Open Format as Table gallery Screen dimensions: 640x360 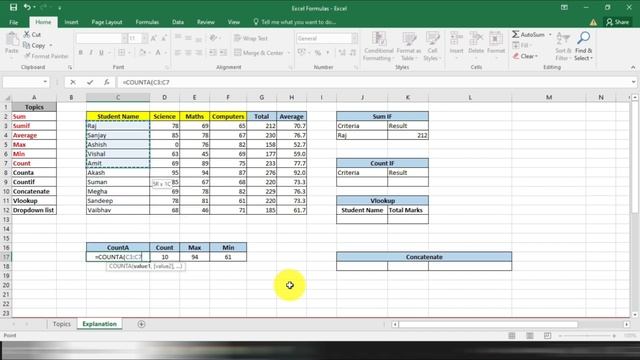(x=409, y=47)
